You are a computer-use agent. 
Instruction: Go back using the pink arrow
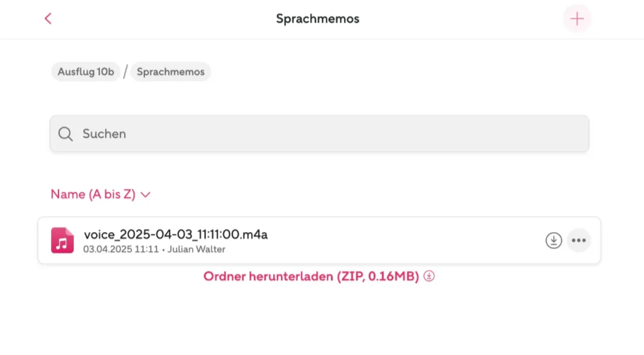click(48, 18)
